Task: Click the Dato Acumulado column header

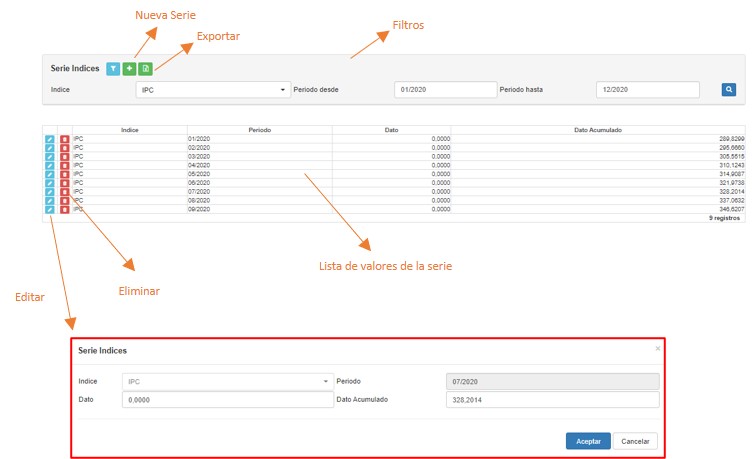Action: point(596,130)
